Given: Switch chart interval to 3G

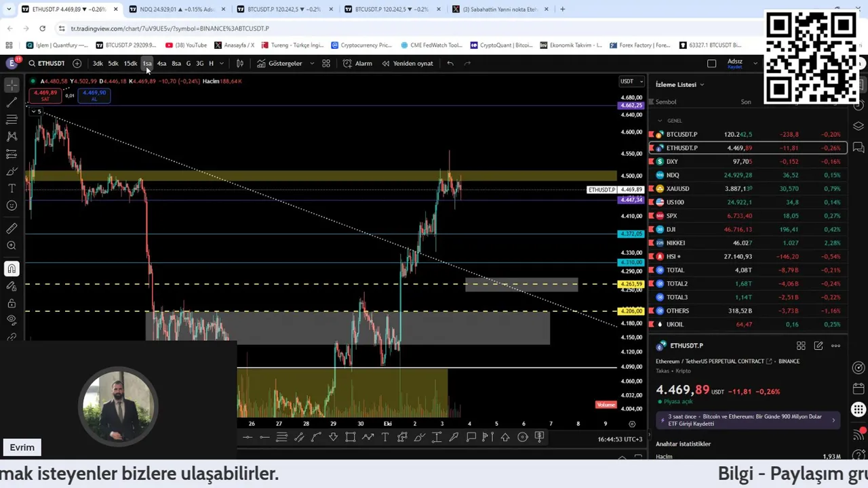Looking at the screenshot, I should (199, 63).
